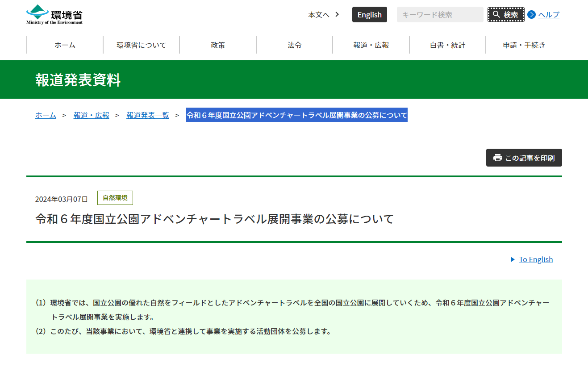This screenshot has width=588, height=376.
Task: Open the 白書・統計 menu item
Action: tap(447, 45)
